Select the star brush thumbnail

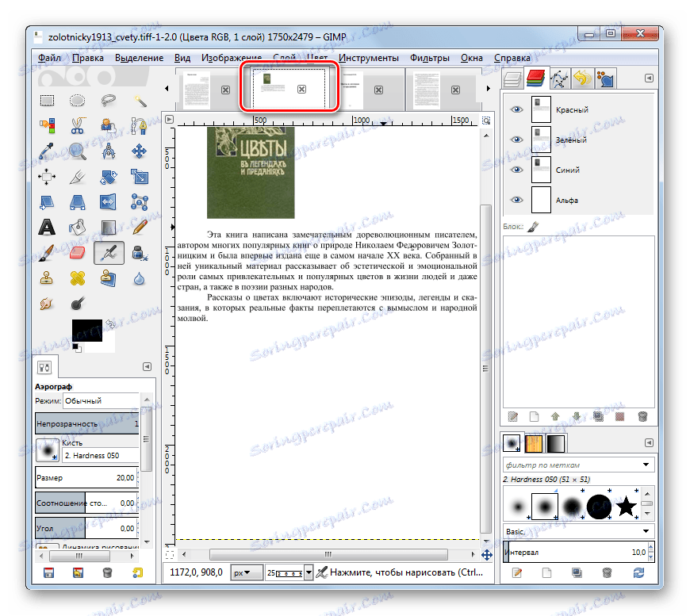point(627,507)
